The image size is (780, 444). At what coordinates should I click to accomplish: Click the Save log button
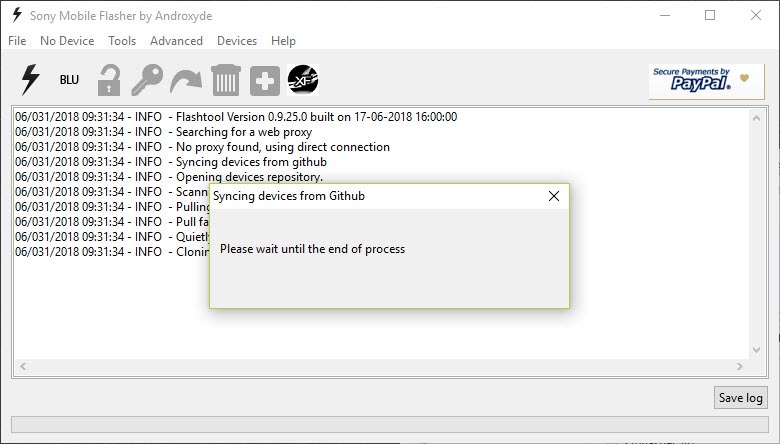point(741,397)
